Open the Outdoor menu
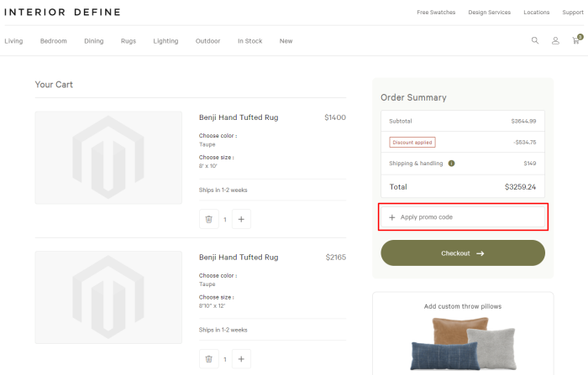 tap(207, 41)
